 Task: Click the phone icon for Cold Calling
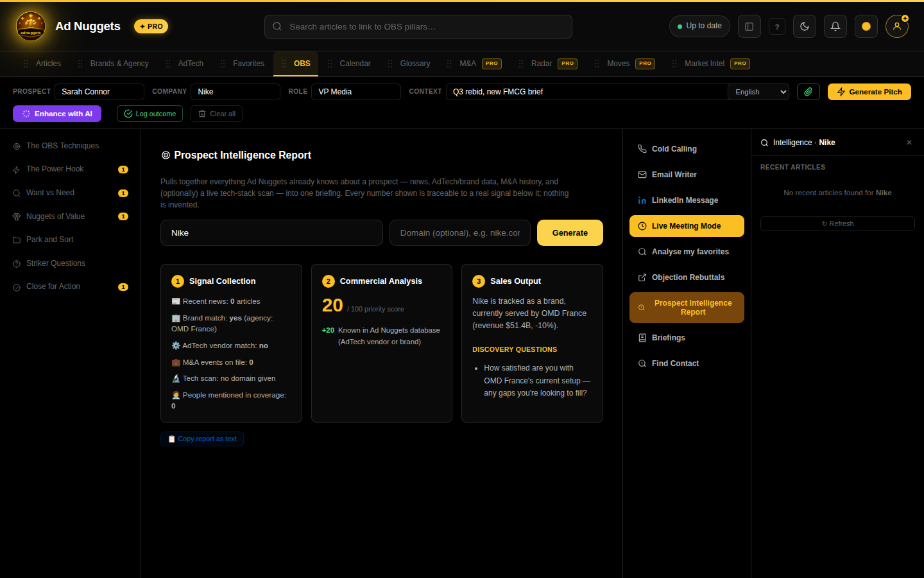pyautogui.click(x=642, y=149)
